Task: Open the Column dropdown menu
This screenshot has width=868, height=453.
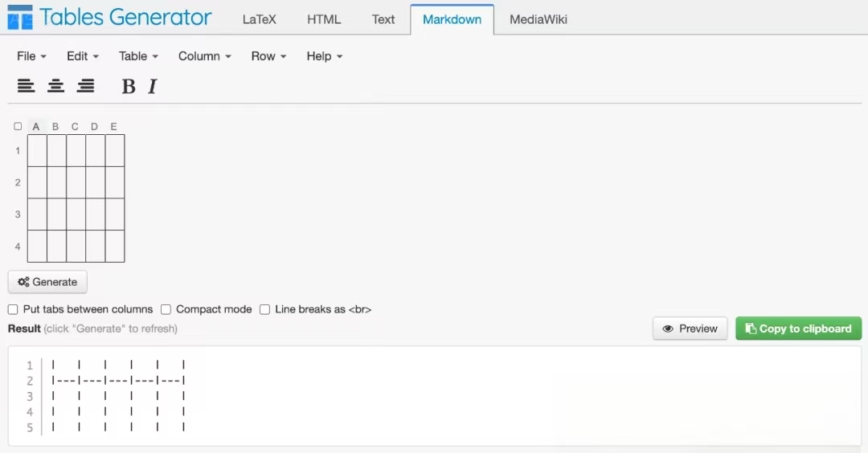Action: point(204,56)
